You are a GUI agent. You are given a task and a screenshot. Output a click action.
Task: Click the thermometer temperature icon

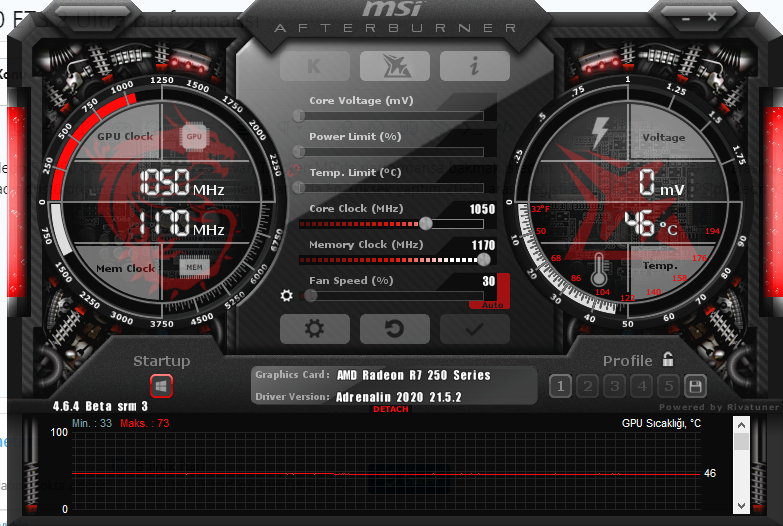[599, 269]
